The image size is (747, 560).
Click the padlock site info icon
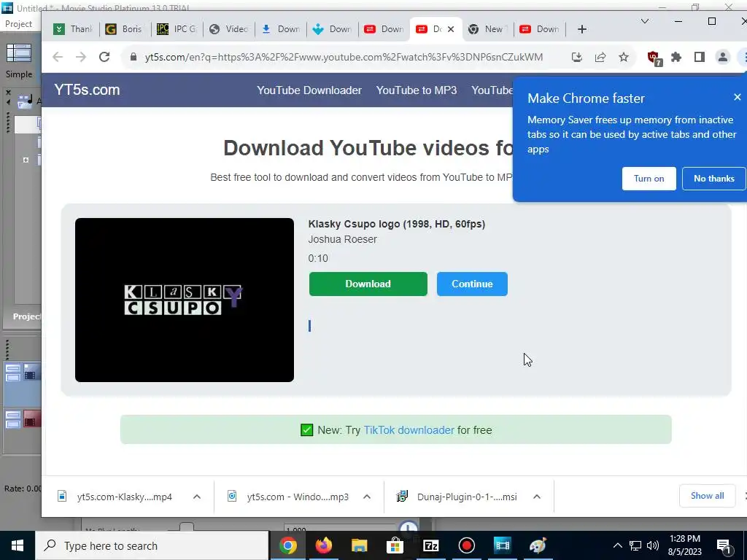(x=133, y=57)
